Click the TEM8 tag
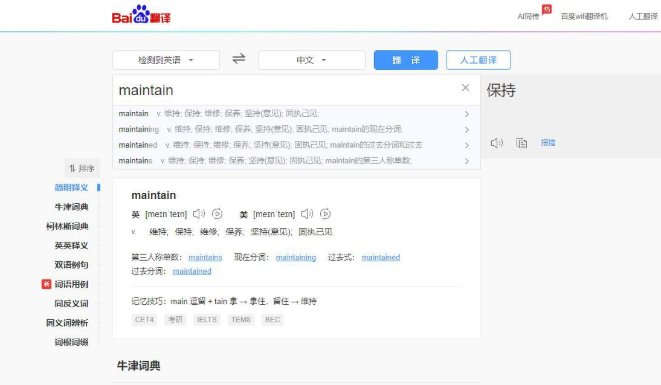661x385 pixels. pyautogui.click(x=241, y=320)
